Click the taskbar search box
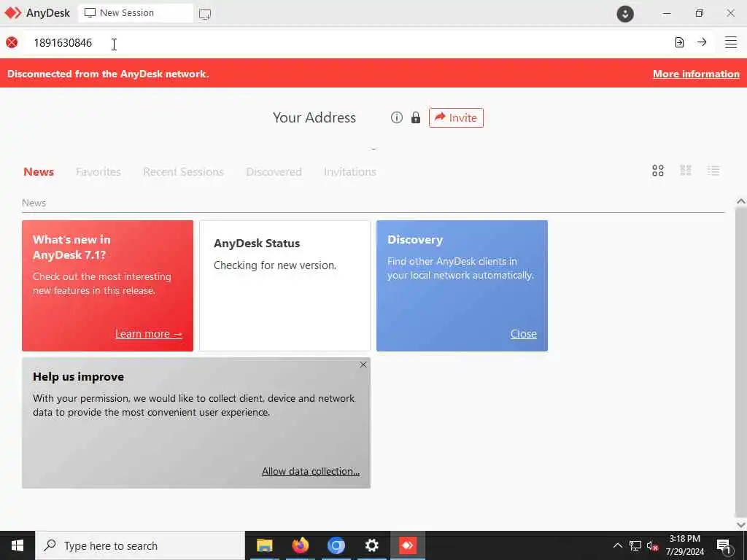This screenshot has width=747, height=560. (x=140, y=545)
